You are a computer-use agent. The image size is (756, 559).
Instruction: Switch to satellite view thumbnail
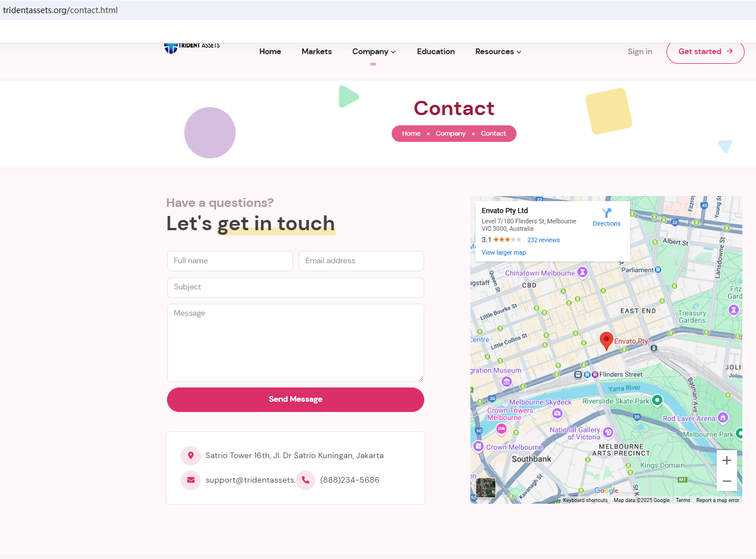tap(486, 487)
